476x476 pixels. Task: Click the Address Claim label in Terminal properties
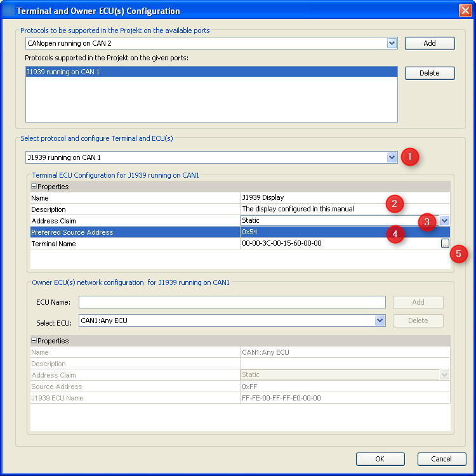[54, 221]
